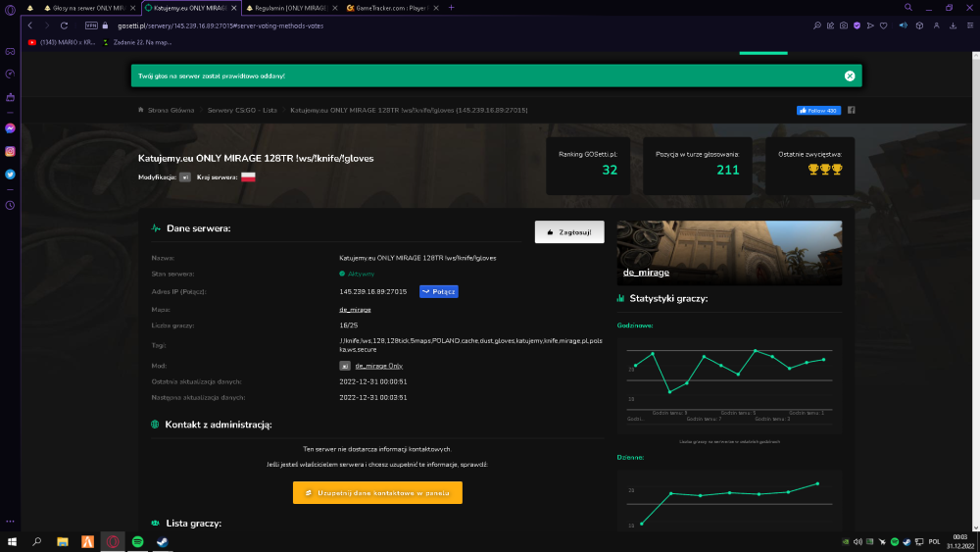Open File Explorer from taskbar
The width and height of the screenshot is (980, 552).
(63, 541)
